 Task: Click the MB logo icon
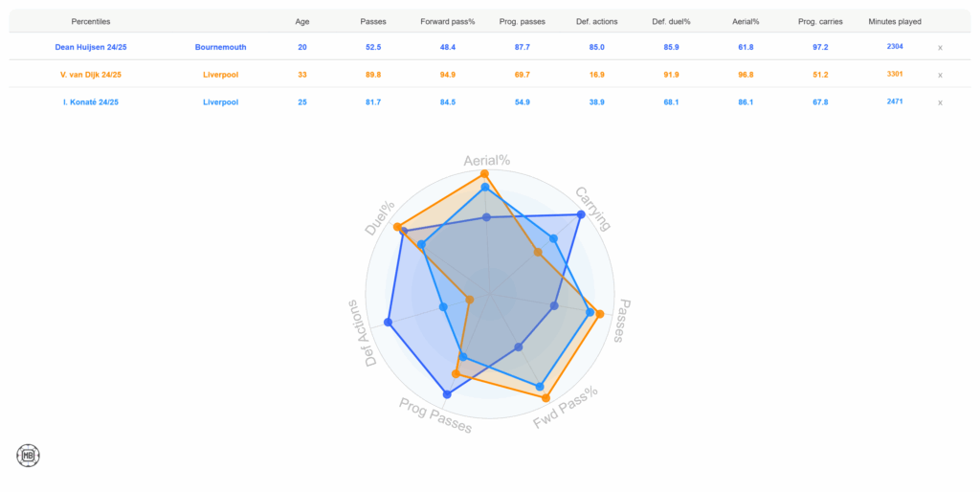pyautogui.click(x=29, y=455)
